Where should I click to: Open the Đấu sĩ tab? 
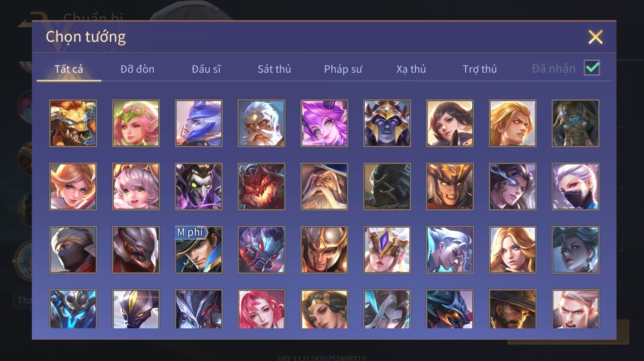(x=206, y=69)
